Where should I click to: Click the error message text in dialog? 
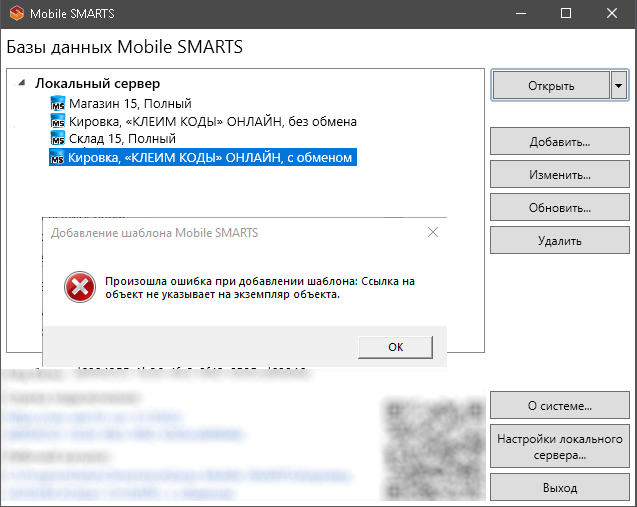(260, 288)
